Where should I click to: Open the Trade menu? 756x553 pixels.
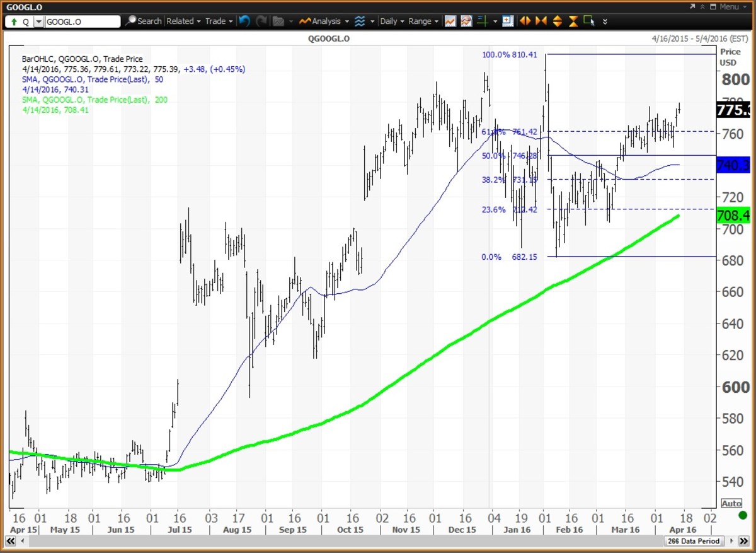coord(217,21)
